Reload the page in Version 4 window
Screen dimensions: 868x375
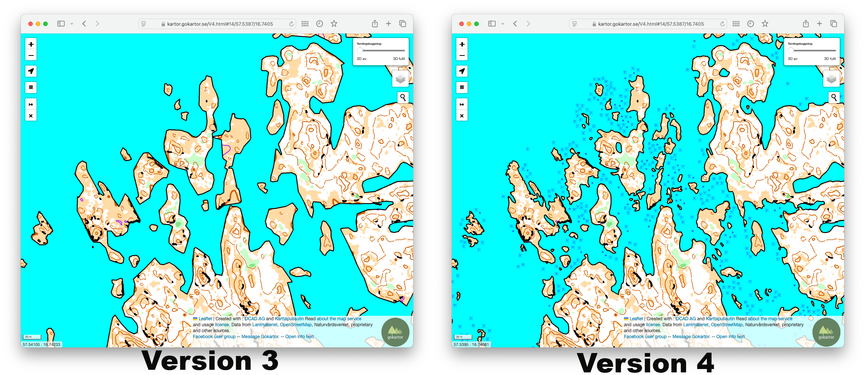[722, 24]
